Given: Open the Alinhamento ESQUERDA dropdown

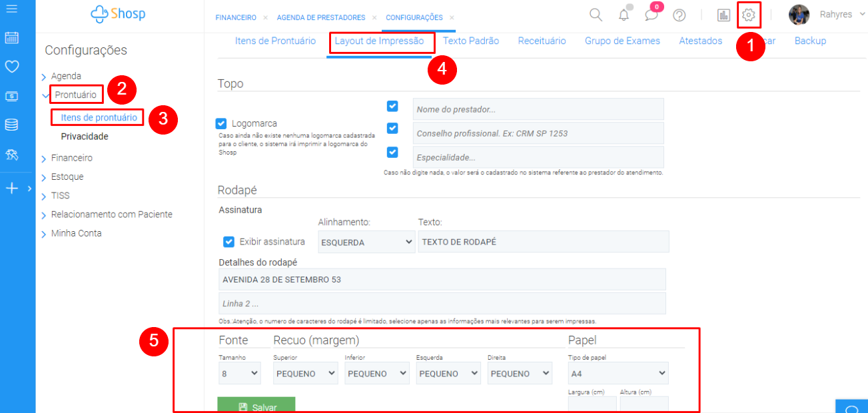Looking at the screenshot, I should pyautogui.click(x=366, y=242).
